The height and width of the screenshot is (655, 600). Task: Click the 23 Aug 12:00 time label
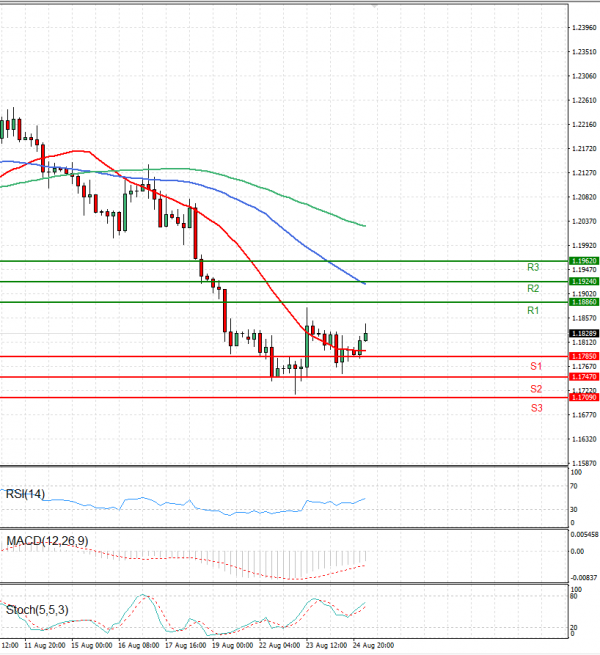(326, 645)
